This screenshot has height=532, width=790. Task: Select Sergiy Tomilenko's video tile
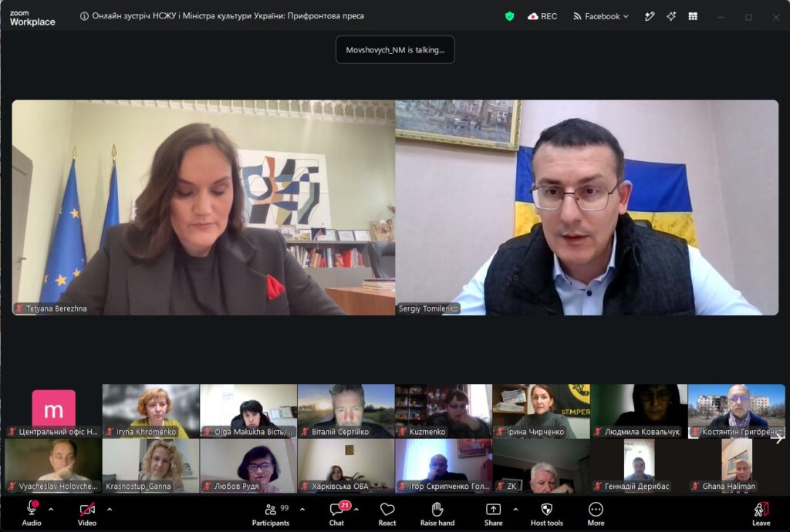(x=587, y=207)
